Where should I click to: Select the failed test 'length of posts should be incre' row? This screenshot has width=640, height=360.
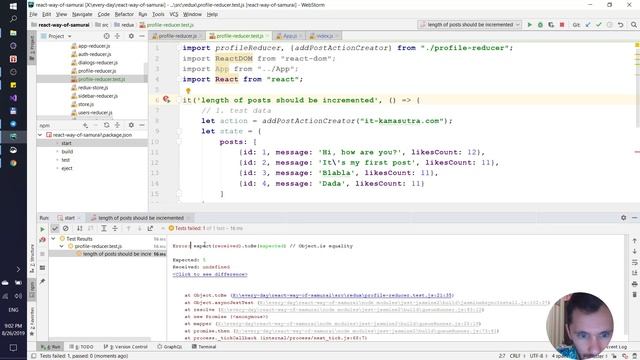[x=107, y=254]
